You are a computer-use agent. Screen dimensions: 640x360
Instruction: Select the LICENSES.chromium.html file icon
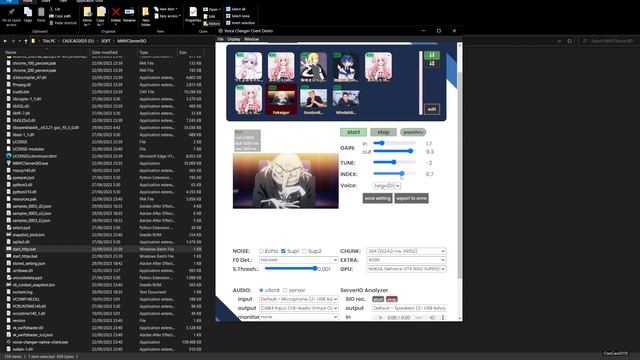tap(9, 156)
